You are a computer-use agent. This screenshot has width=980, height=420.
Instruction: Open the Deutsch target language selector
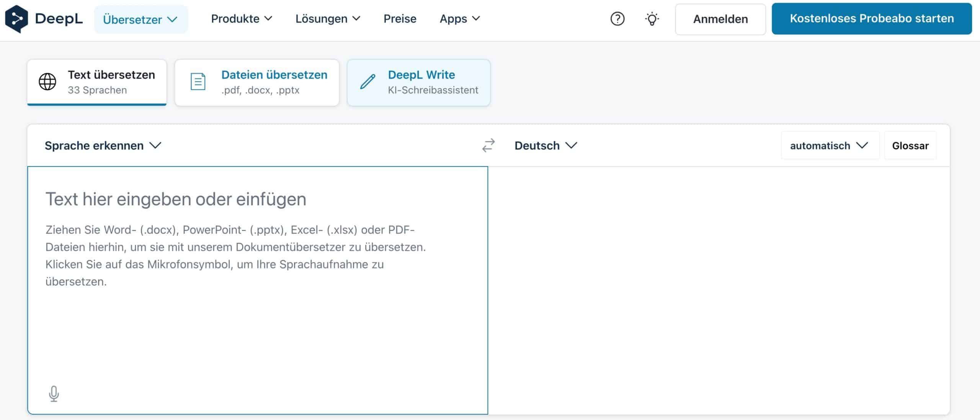(x=546, y=145)
